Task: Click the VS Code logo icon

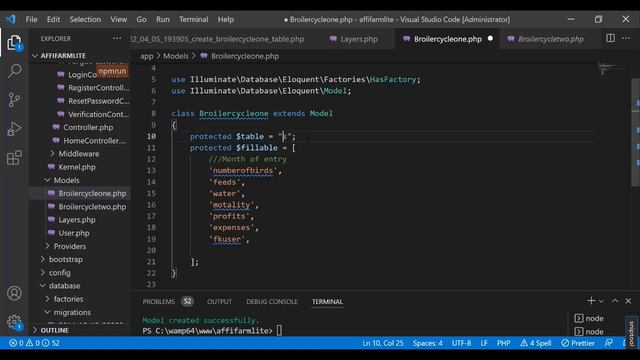Action: coord(11,19)
